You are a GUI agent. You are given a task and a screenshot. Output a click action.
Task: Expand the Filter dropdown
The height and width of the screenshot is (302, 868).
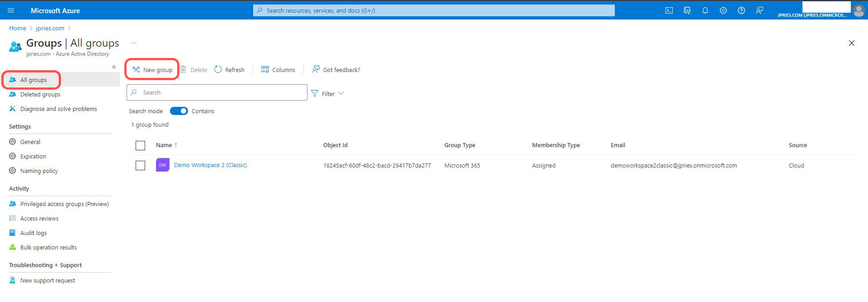[328, 94]
